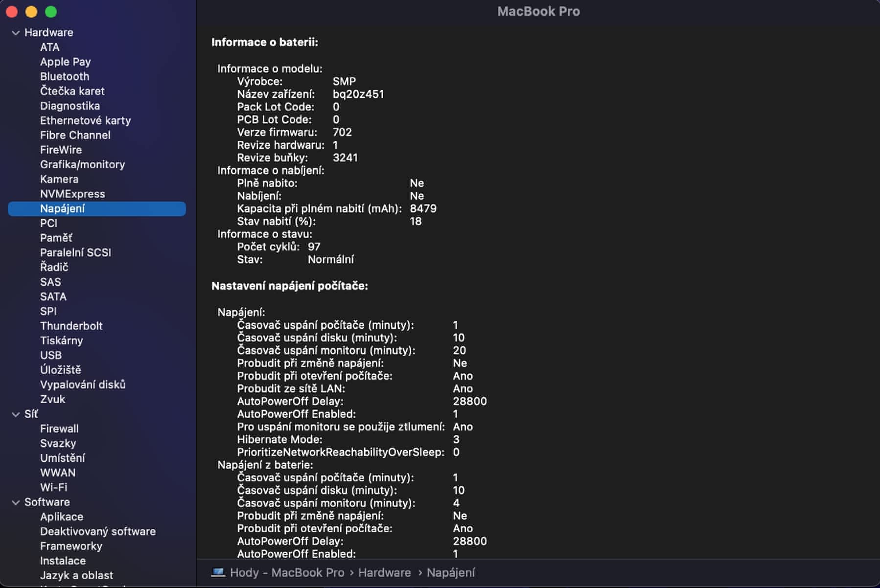Click cell revision value 3241
Viewport: 880px width, 588px height.
click(345, 158)
